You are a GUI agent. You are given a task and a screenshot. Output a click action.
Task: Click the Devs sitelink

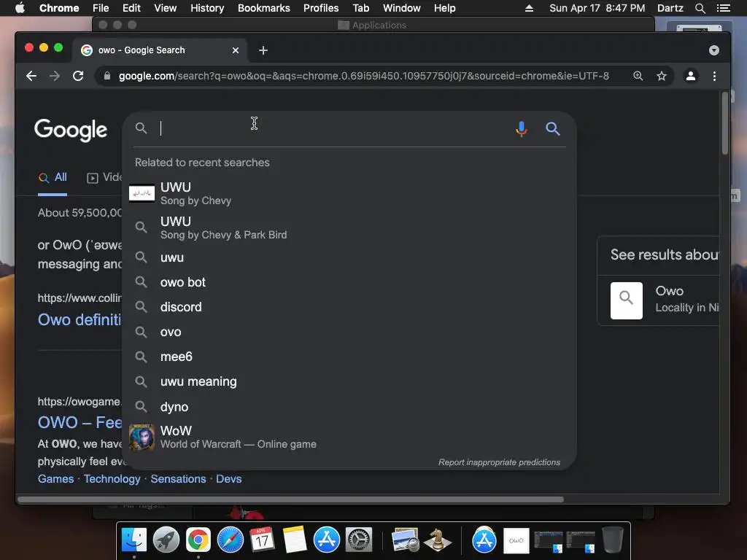[x=228, y=479]
